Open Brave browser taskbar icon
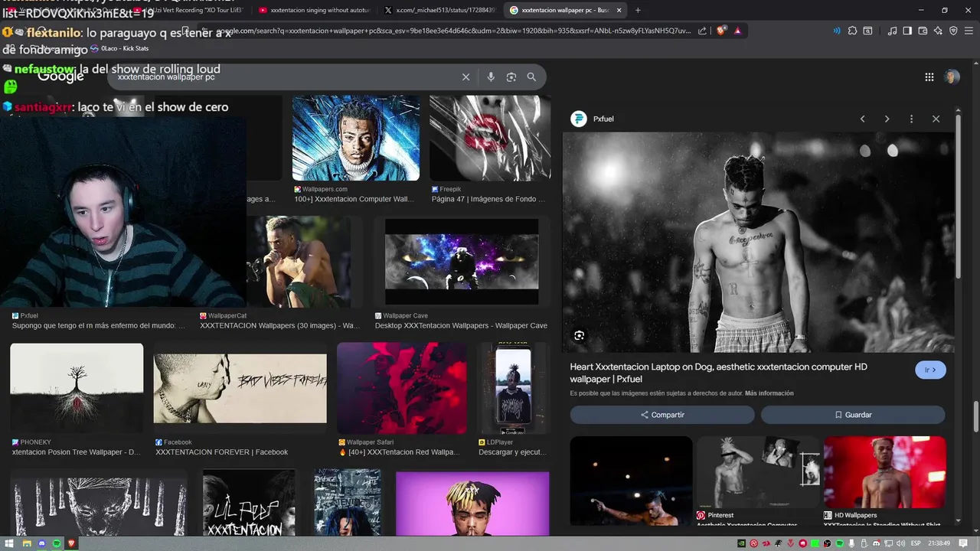The image size is (980, 551). [x=72, y=543]
